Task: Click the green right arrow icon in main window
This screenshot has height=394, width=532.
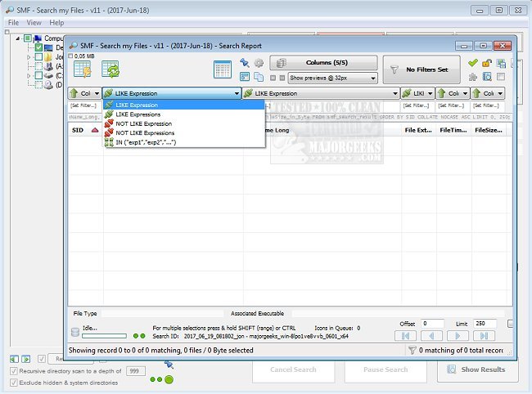Action: (26, 359)
